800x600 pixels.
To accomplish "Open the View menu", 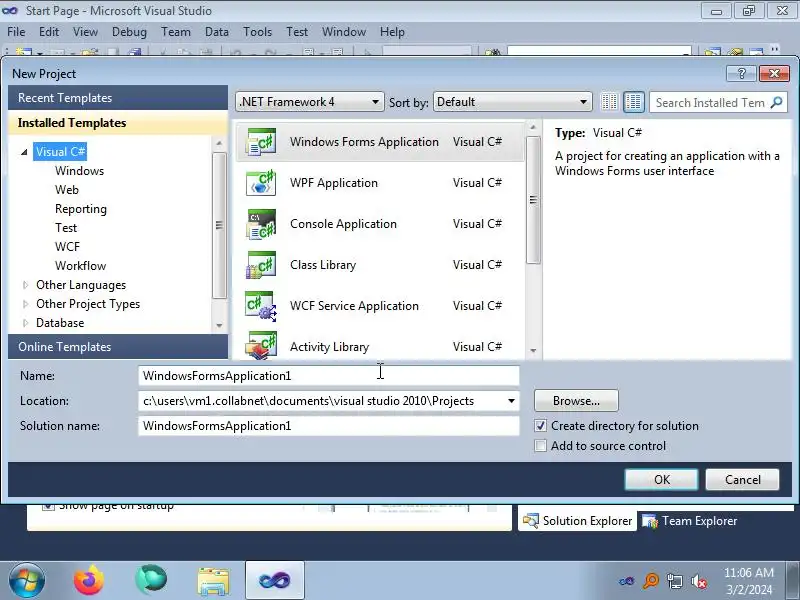I will point(85,32).
